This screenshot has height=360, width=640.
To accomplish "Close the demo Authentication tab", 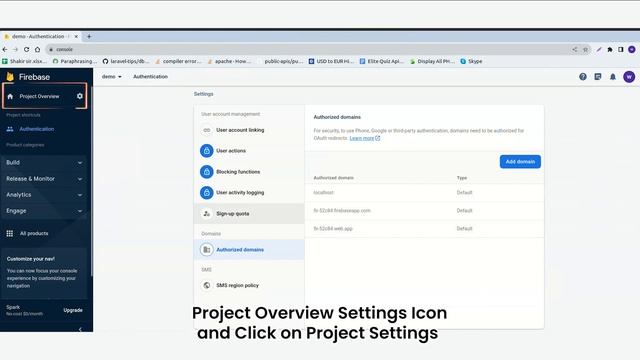I will point(76,36).
